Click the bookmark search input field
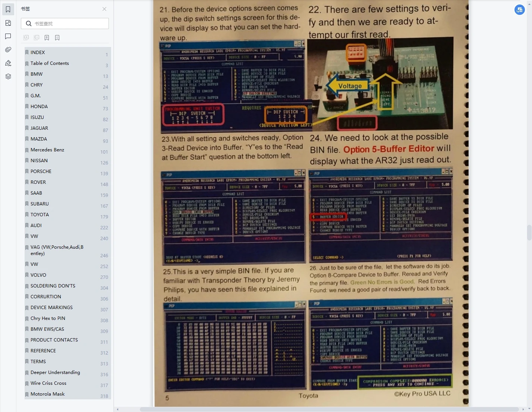Image resolution: width=532 pixels, height=412 pixels. pos(65,23)
